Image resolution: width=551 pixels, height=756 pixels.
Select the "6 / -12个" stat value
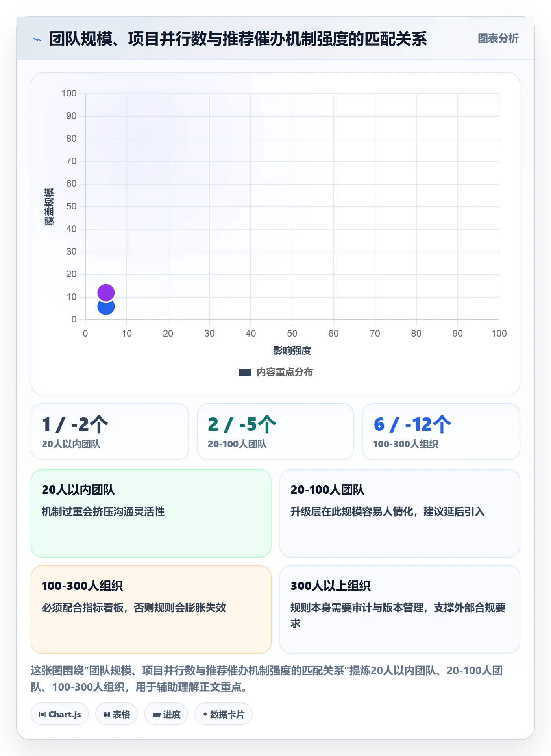tap(412, 424)
